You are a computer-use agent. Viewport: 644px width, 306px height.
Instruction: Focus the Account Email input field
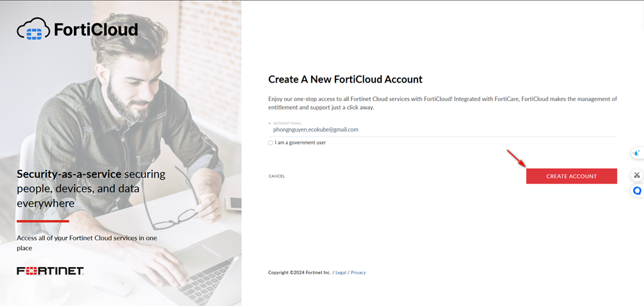pos(443,130)
